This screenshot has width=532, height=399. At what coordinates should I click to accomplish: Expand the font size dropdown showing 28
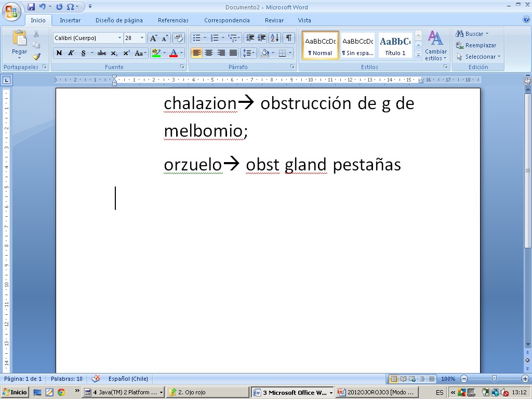tap(142, 38)
